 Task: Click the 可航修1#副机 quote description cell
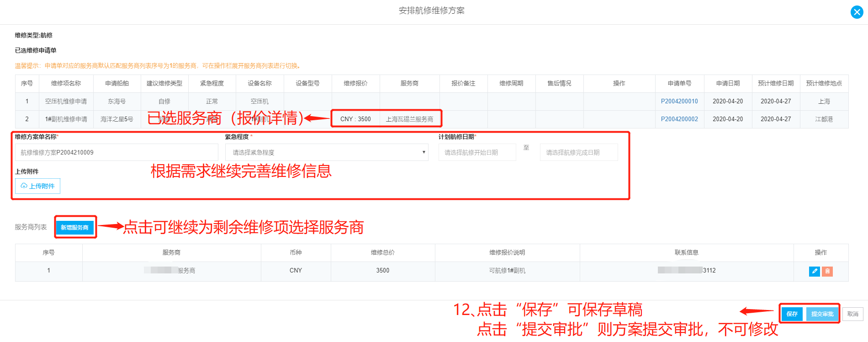click(507, 271)
